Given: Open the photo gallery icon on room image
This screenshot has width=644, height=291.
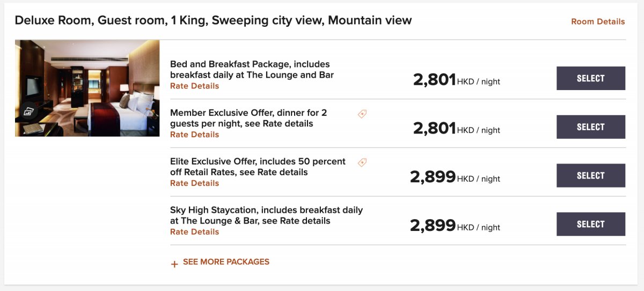Looking at the screenshot, I should click(x=28, y=112).
